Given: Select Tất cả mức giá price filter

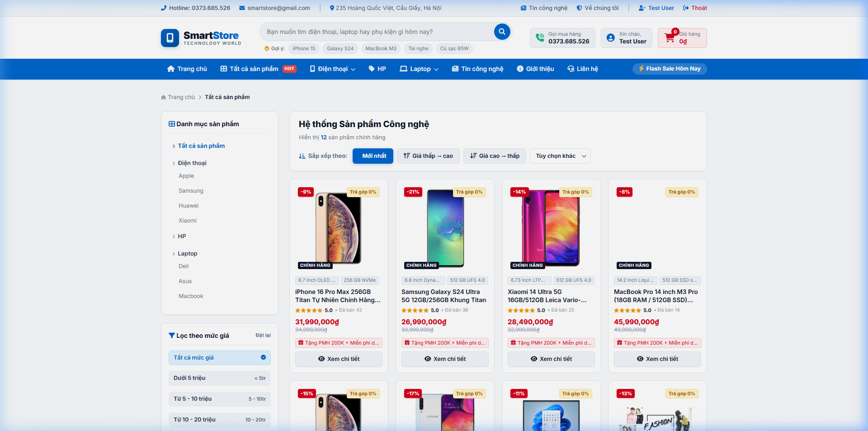Looking at the screenshot, I should (220, 358).
